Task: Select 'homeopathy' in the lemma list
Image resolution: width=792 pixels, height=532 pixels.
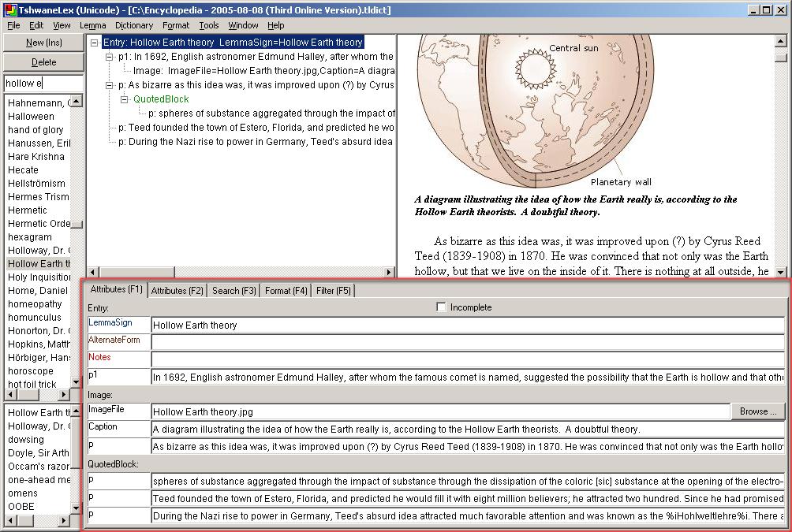Action: [35, 304]
